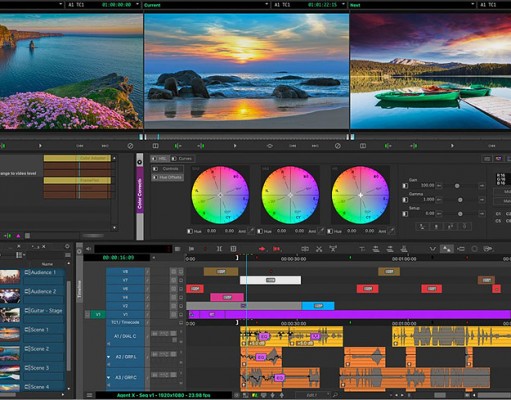Click the highlighted keyframe icon in timeline toolbar

(x=446, y=249)
